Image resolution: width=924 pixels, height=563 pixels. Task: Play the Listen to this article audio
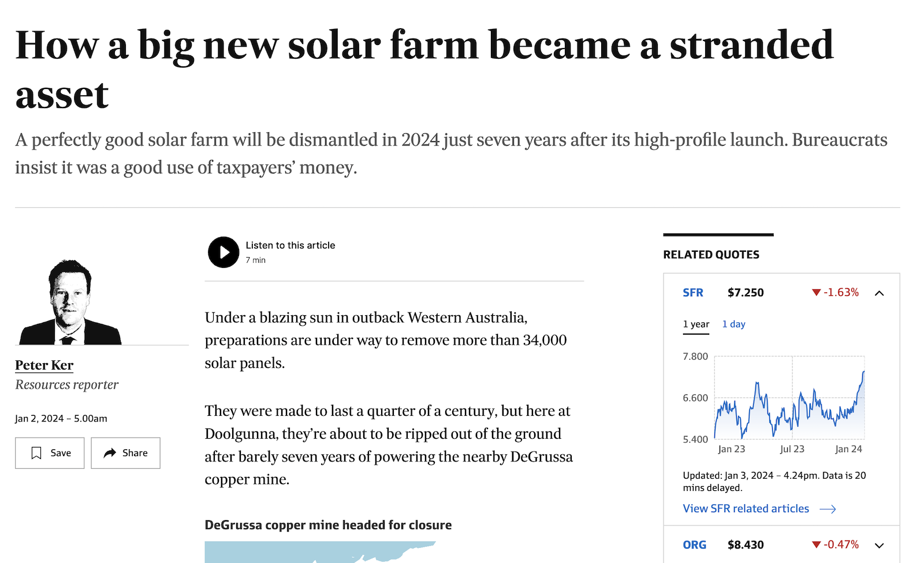[223, 252]
